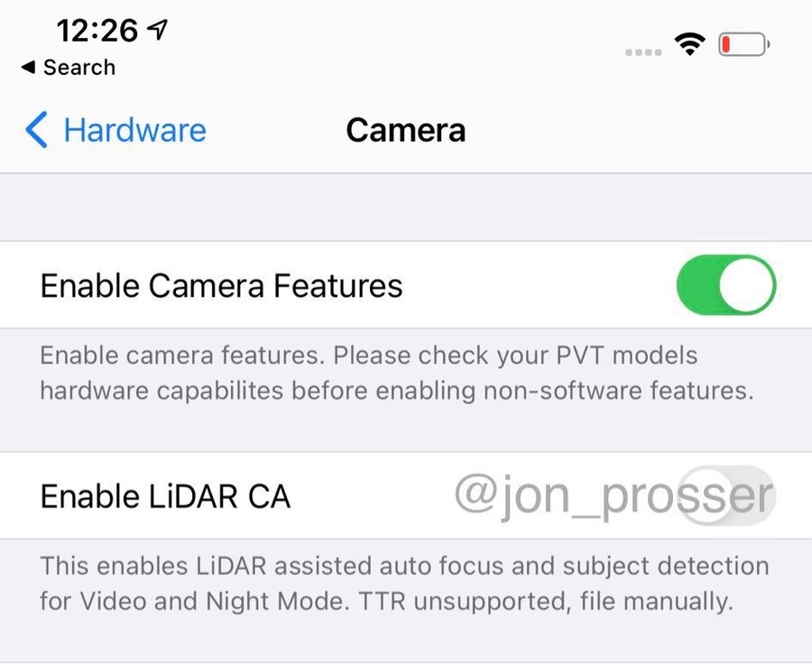Tap the empty gray area under the navigation bar
The width and height of the screenshot is (812, 665).
(406, 208)
